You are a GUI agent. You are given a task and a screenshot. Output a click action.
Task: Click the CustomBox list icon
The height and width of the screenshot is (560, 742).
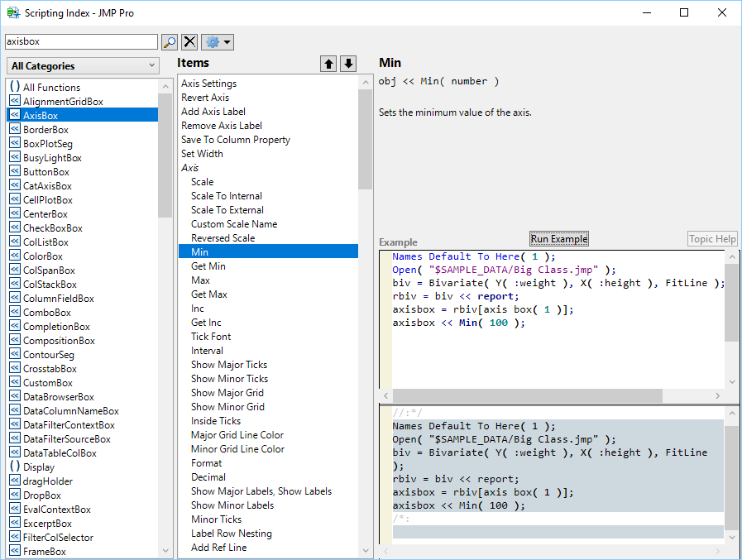click(x=15, y=382)
